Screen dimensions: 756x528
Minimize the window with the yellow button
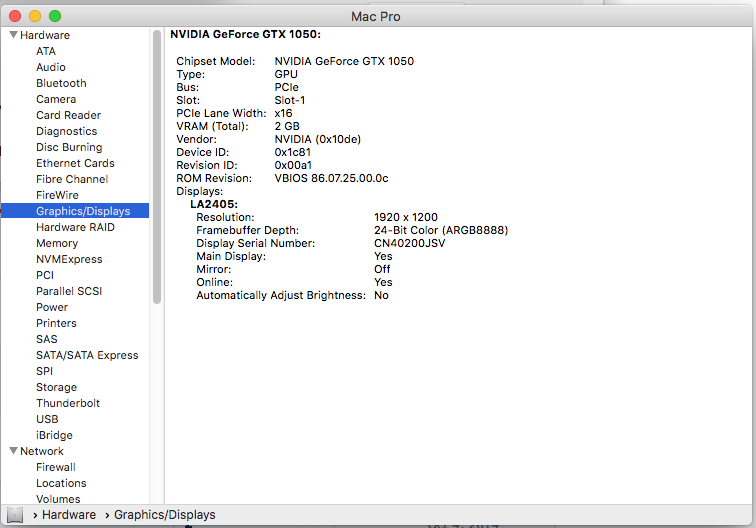[35, 16]
